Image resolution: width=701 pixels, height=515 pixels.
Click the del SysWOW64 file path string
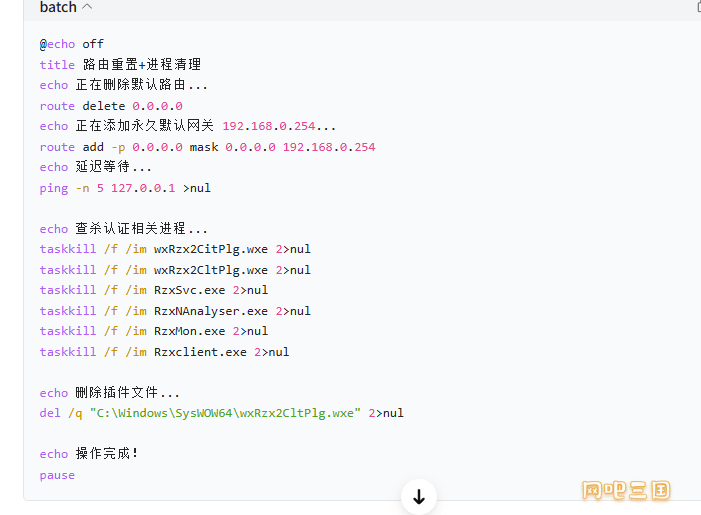click(225, 413)
